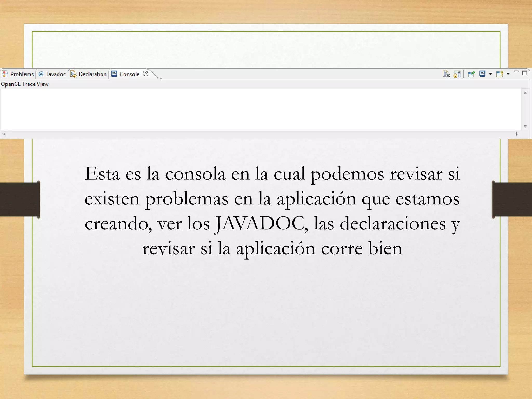
Task: Click the Open Console icon
Action: coord(500,74)
